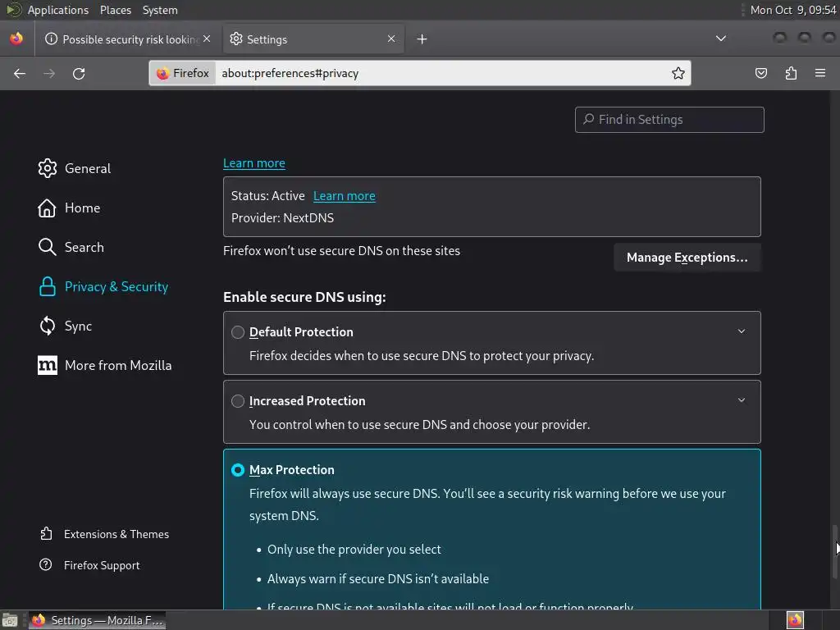Viewport: 840px width, 630px height.
Task: Open the Extensions puzzle icon
Action: click(791, 73)
